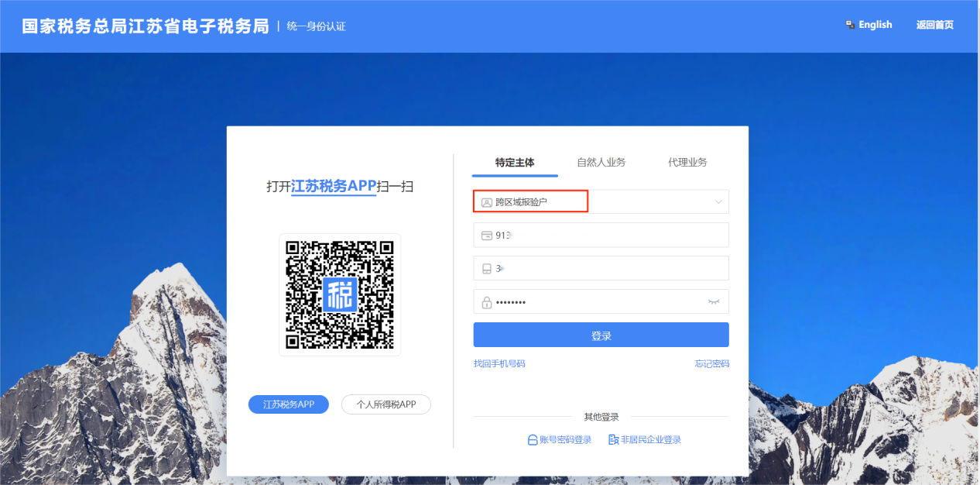Switch to the 自然人业务 tab
Image resolution: width=980 pixels, height=485 pixels.
pyautogui.click(x=601, y=163)
